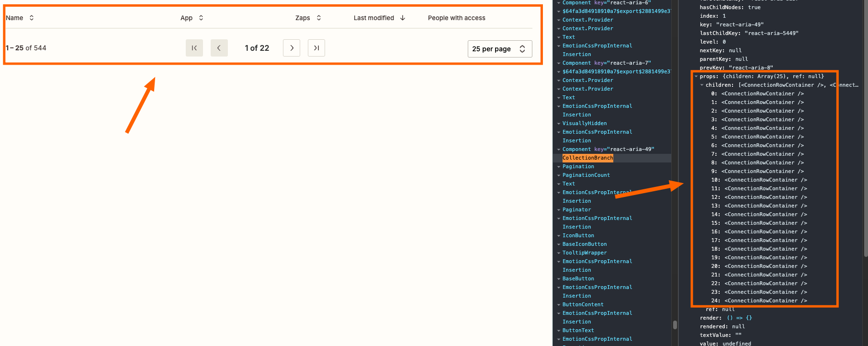Select the VisuallyHidden component node
Image resolution: width=868 pixels, height=346 pixels.
[584, 124]
